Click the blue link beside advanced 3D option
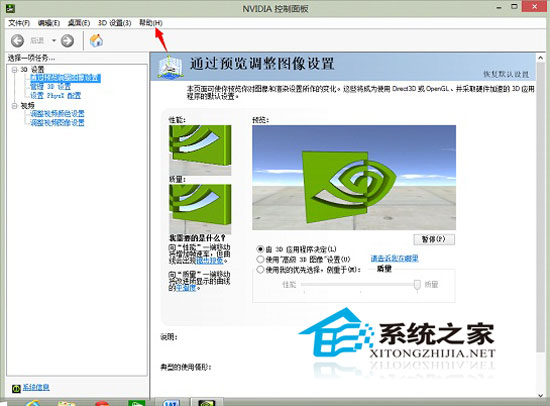The width and height of the screenshot is (550, 406). tap(395, 259)
